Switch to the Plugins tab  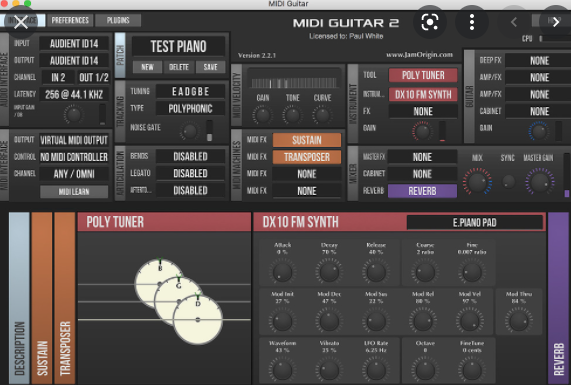click(x=118, y=20)
